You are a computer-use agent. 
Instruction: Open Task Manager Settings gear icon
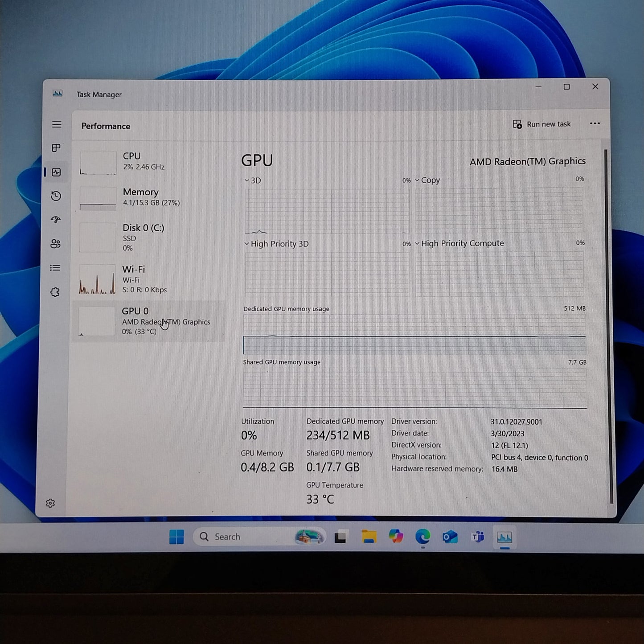click(50, 503)
